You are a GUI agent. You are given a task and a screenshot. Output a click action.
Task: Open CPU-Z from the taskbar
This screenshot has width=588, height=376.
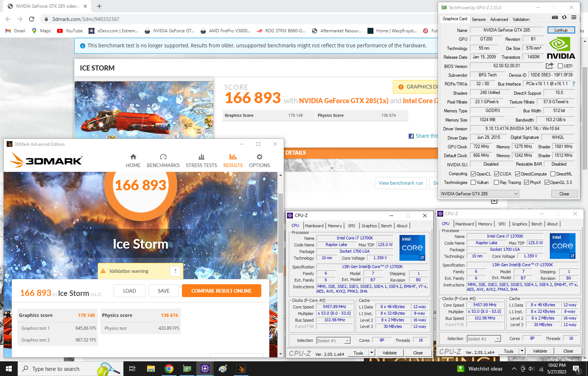click(205, 369)
